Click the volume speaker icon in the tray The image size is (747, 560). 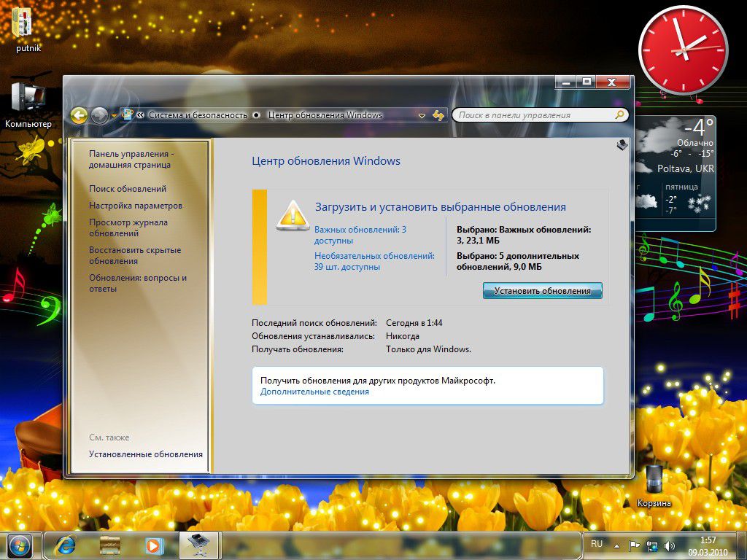click(x=670, y=545)
